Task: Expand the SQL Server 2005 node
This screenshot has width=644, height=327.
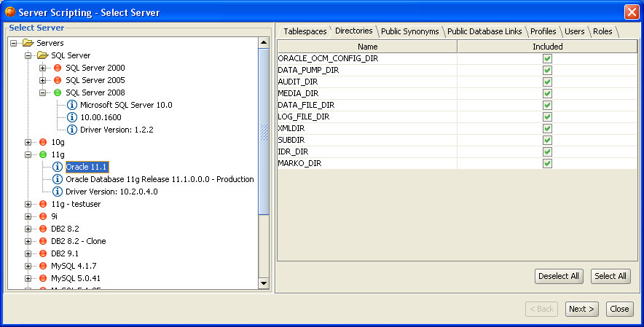Action: click(x=43, y=80)
